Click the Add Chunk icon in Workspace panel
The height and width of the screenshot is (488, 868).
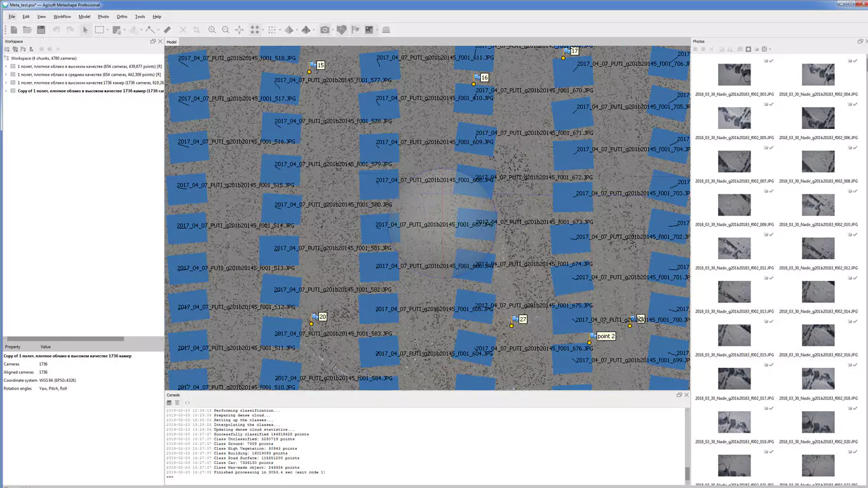(8, 50)
